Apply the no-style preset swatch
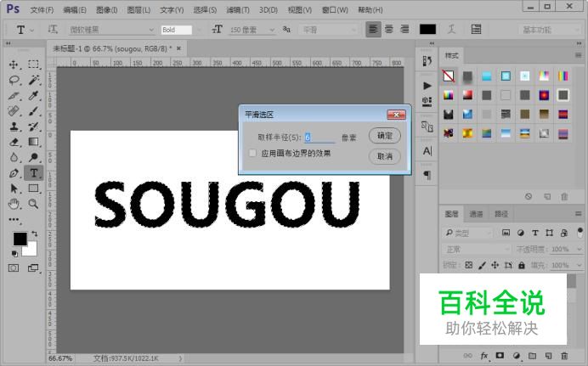588x366 pixels. [x=448, y=76]
